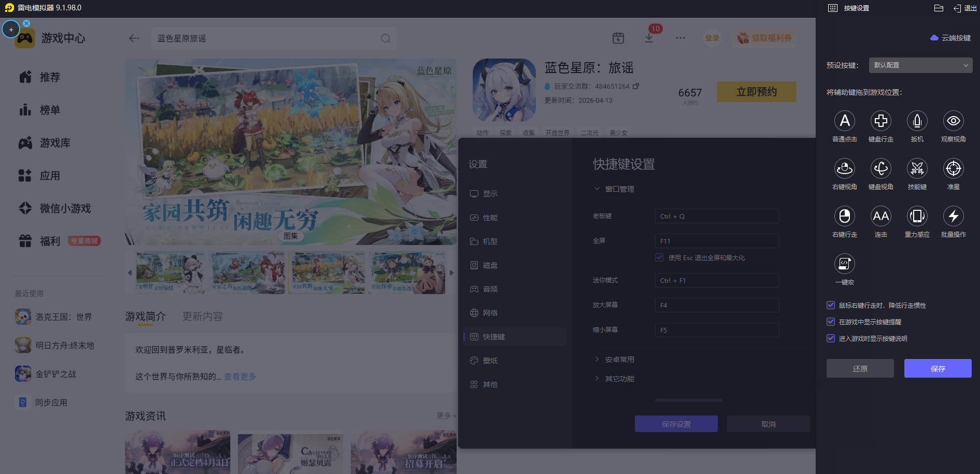The height and width of the screenshot is (474, 980).
Task: Click the 保存 button in keymap panel
Action: click(938, 368)
